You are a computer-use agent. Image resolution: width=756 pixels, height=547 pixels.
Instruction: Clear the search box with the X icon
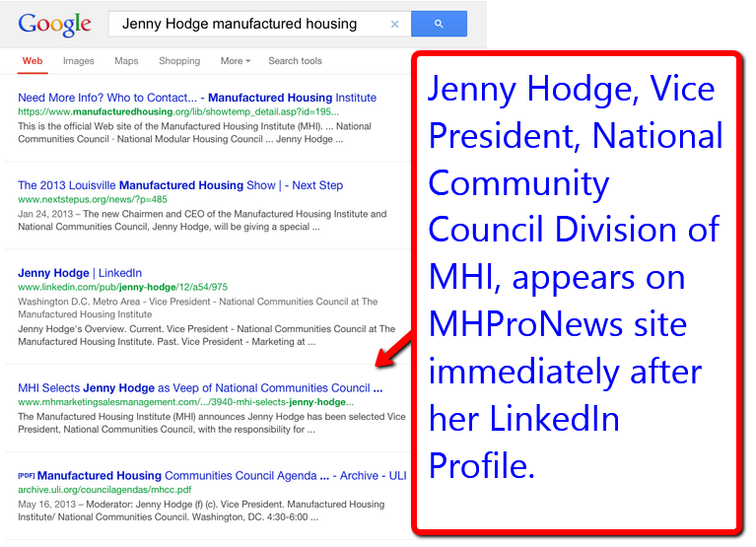click(394, 24)
